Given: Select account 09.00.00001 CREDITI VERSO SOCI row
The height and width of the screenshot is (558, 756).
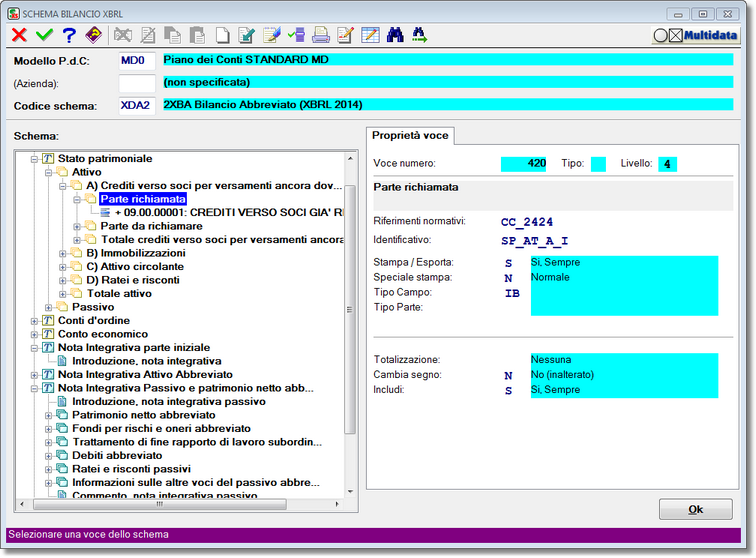Looking at the screenshot, I should (x=229, y=213).
